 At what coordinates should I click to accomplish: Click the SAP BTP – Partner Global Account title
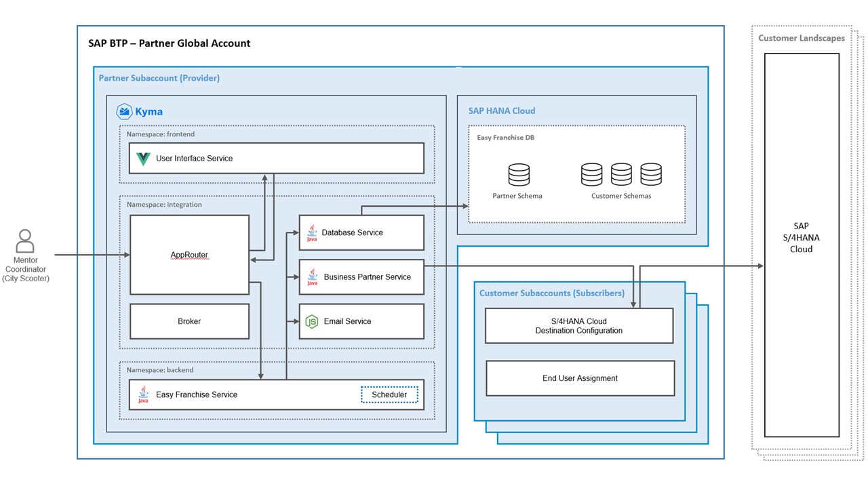point(170,43)
